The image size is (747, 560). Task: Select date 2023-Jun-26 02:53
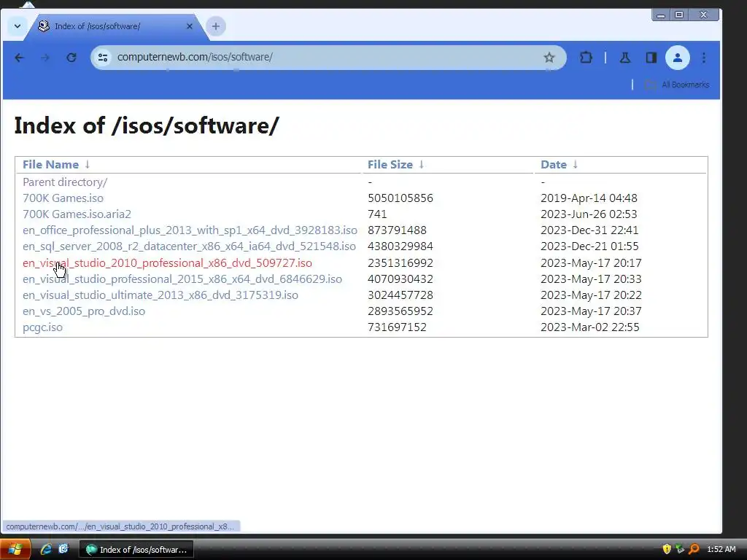click(x=589, y=214)
